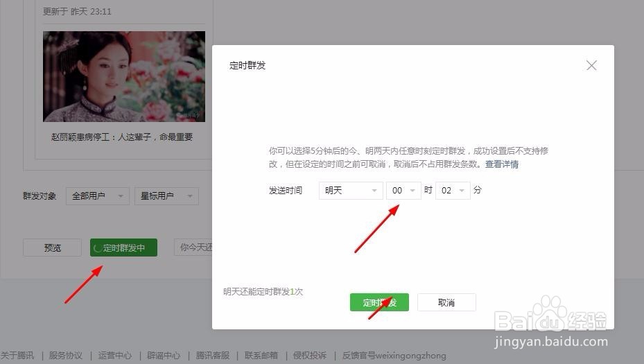This screenshot has height=364, width=644.
Task: Open article title 赵丽颖患病停工
Action: pyautogui.click(x=121, y=137)
